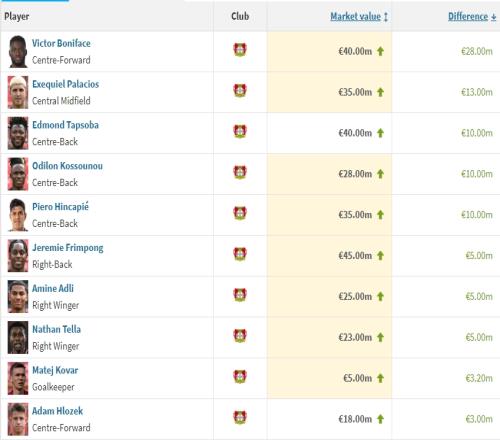Sort the table by Difference
Screen dimensions: 500x440
coord(468,16)
